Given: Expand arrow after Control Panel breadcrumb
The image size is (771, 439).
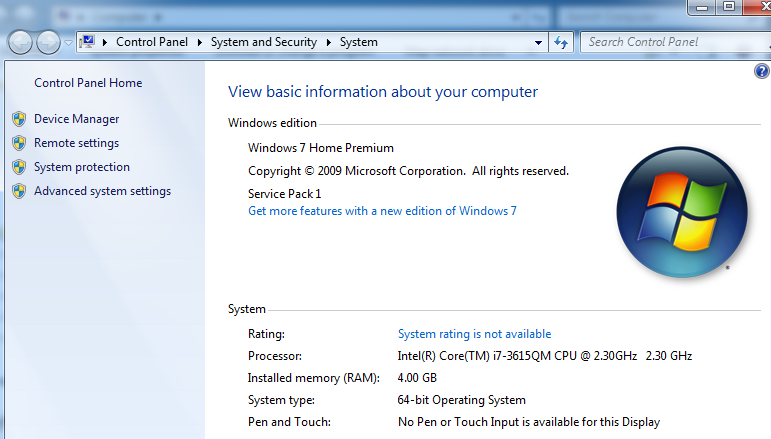Looking at the screenshot, I should point(200,42).
